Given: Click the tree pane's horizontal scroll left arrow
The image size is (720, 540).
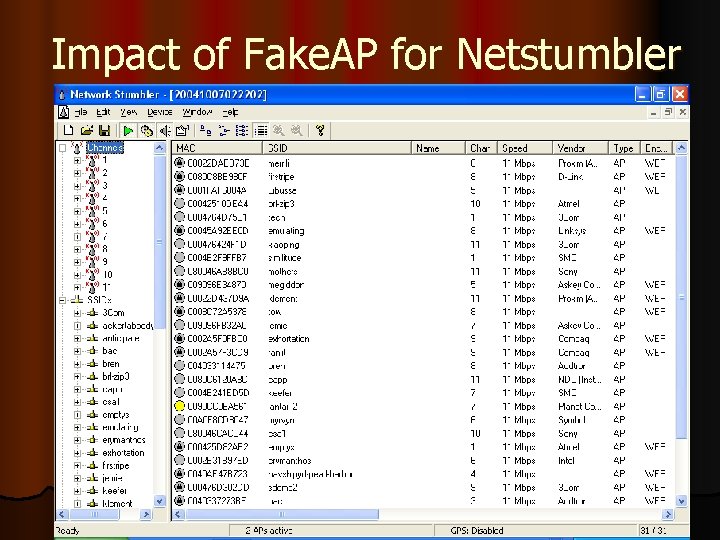Looking at the screenshot, I should point(62,514).
